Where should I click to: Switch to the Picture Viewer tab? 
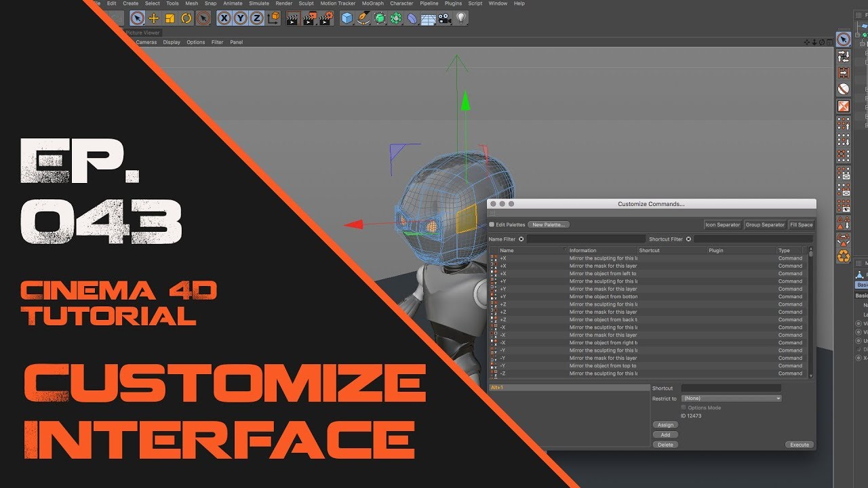pyautogui.click(x=142, y=33)
